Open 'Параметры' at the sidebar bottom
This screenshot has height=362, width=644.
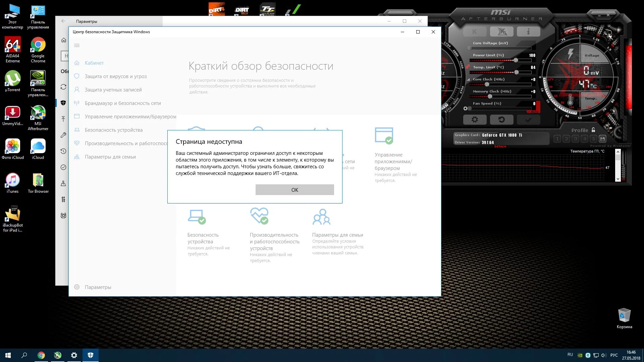click(x=98, y=287)
